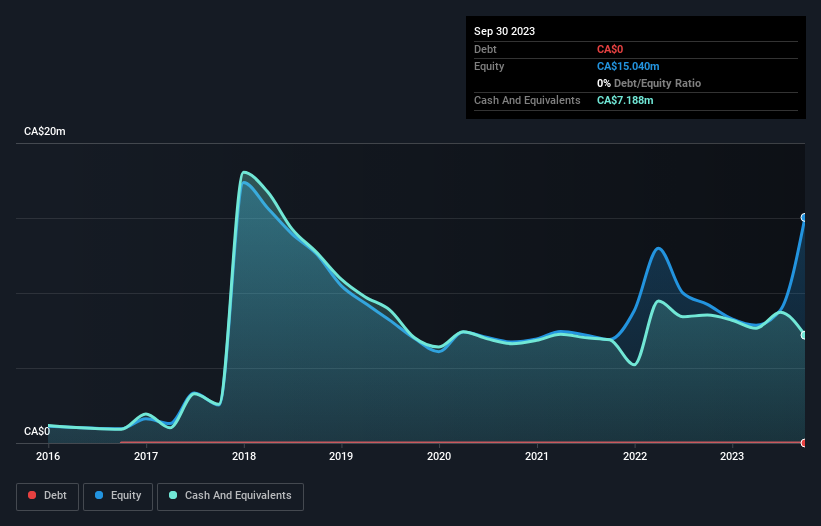
Task: Click the Equity value CA$15.040m in tooltip
Action: click(628, 66)
